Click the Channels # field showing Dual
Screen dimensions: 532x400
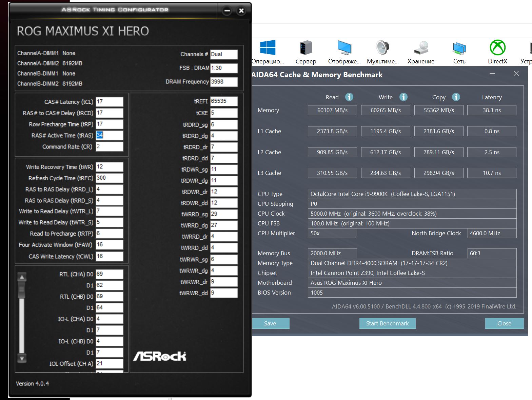[x=224, y=55]
